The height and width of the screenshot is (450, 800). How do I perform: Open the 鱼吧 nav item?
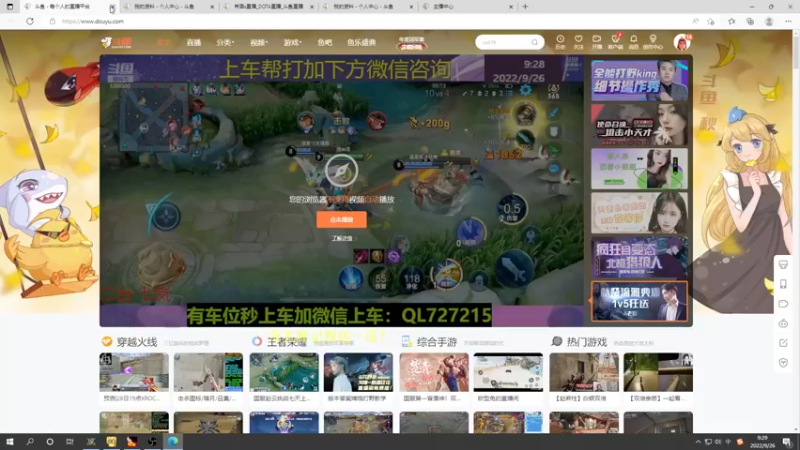324,42
